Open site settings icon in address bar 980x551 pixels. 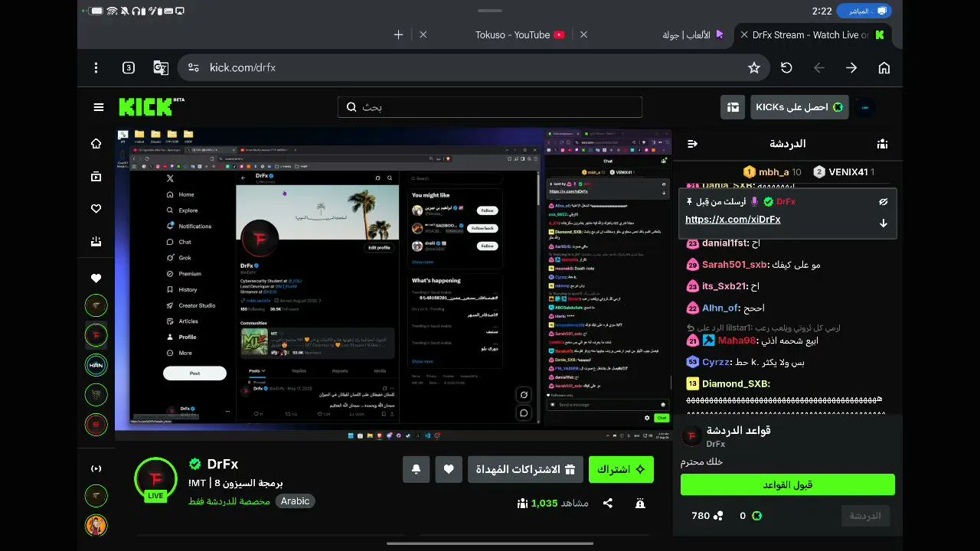click(x=193, y=68)
